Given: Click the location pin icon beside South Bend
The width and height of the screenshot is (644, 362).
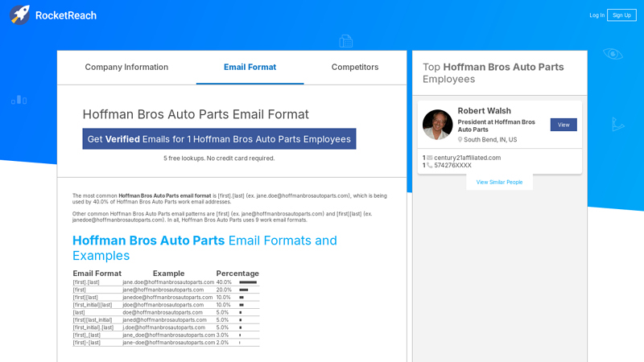Looking at the screenshot, I should click(x=460, y=139).
